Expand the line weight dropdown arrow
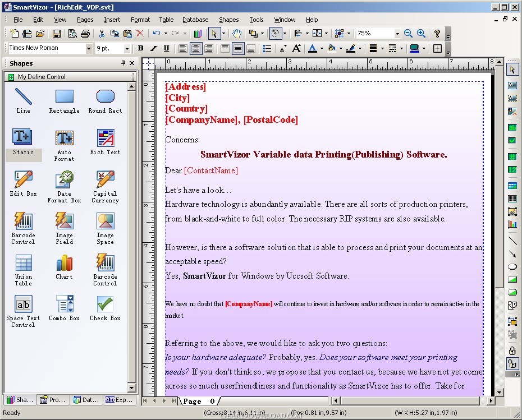Viewport: 522px width, 420px height. (382, 48)
